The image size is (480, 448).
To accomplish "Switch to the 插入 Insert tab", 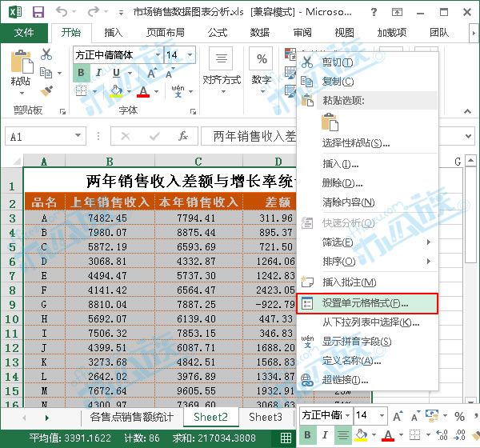I will point(114,33).
